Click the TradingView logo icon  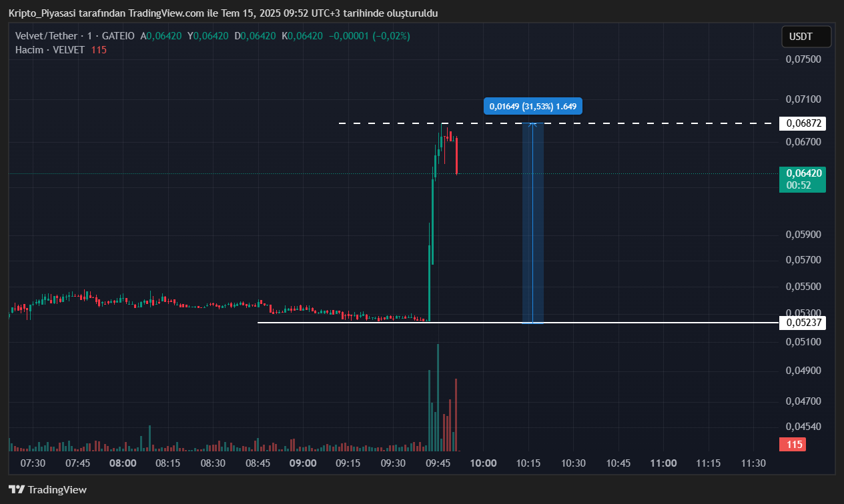tap(17, 490)
